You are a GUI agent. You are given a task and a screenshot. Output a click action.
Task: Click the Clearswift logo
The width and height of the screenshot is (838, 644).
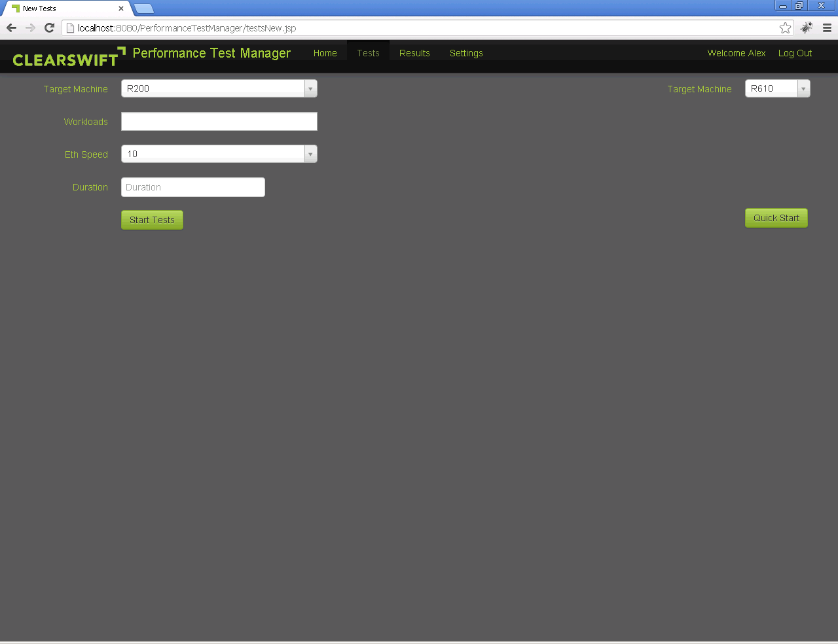pos(68,58)
